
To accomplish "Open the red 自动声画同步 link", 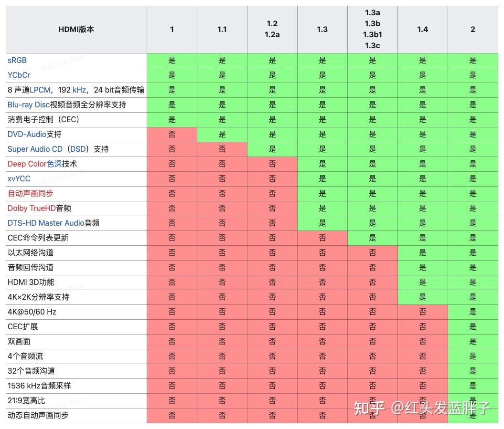I will pos(31,193).
